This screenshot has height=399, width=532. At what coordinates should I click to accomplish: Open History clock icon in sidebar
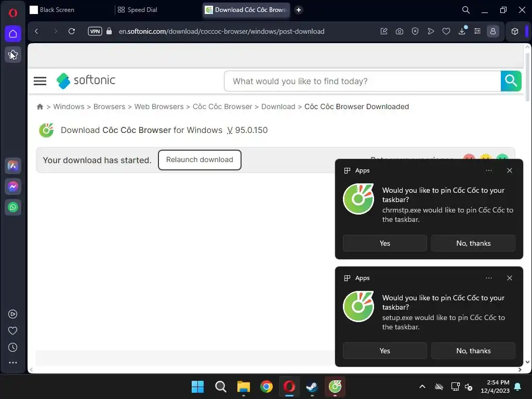tap(13, 348)
